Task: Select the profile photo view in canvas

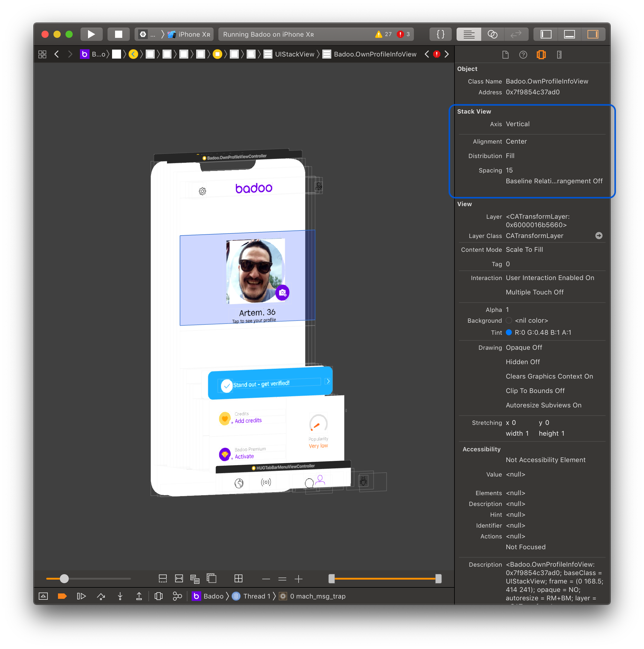Action: [256, 271]
